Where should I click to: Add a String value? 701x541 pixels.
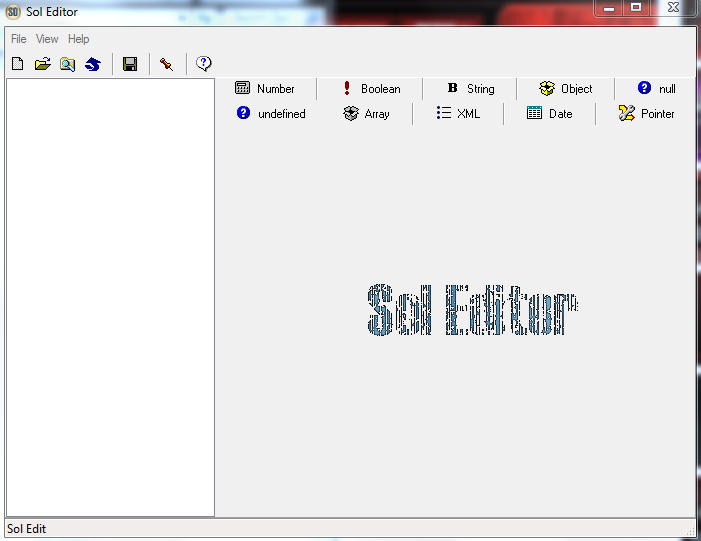(471, 89)
